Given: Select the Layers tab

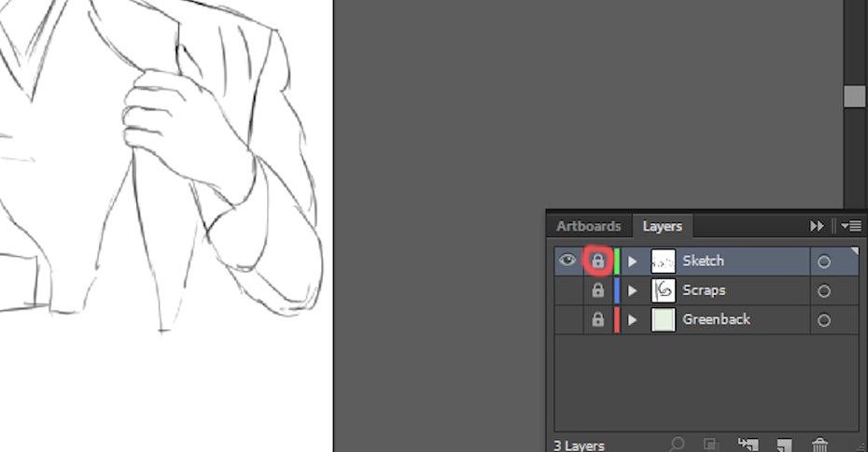Looking at the screenshot, I should (x=662, y=226).
